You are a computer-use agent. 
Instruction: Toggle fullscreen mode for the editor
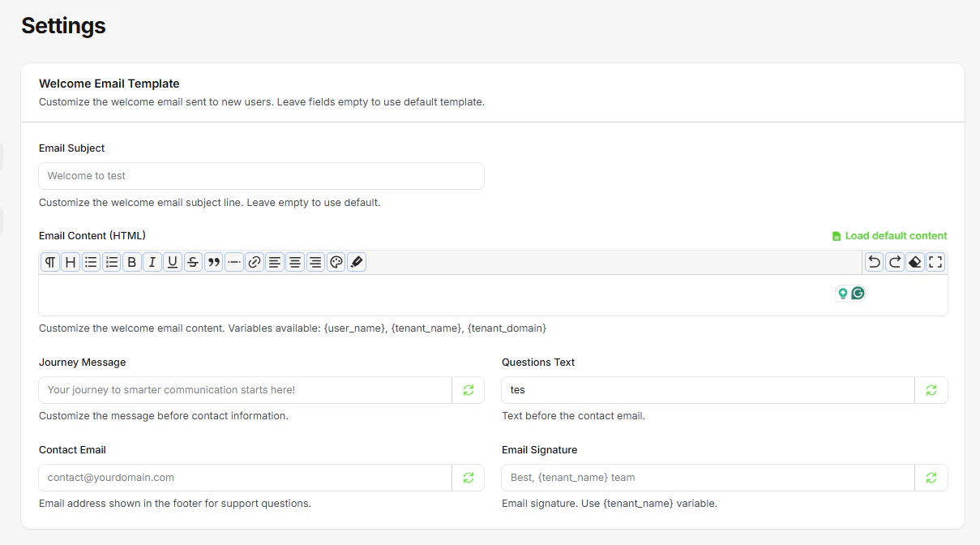tap(935, 261)
